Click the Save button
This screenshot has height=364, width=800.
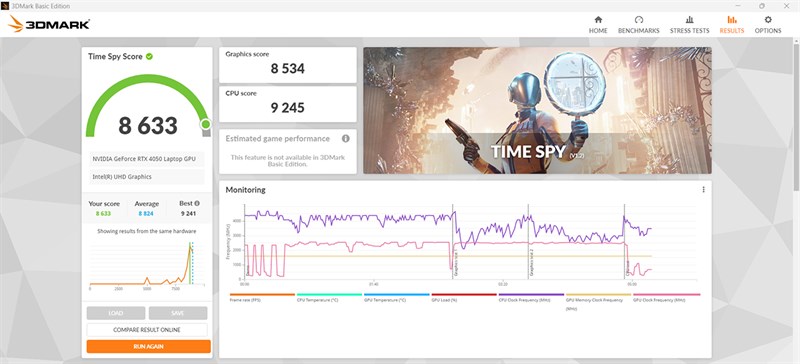point(178,313)
